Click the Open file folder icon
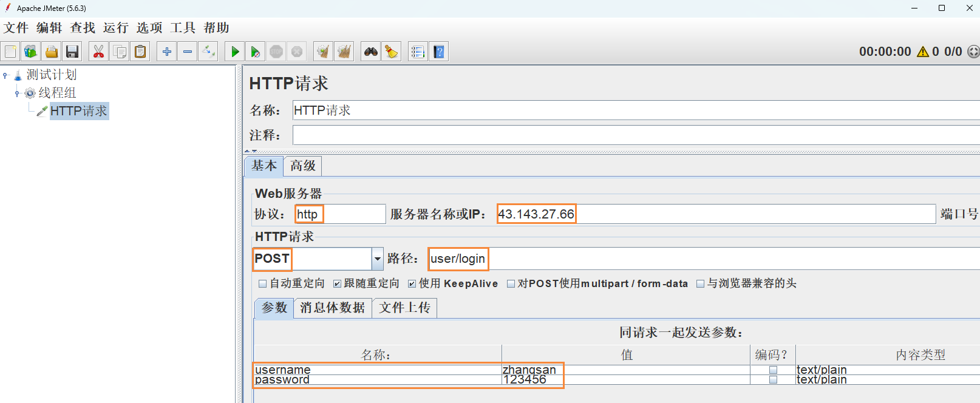Viewport: 980px width, 403px height. 52,52
